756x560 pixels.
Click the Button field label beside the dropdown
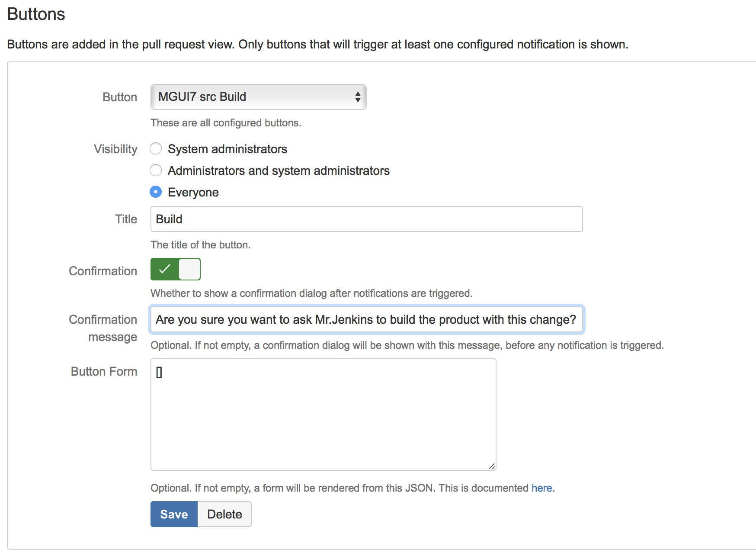120,97
